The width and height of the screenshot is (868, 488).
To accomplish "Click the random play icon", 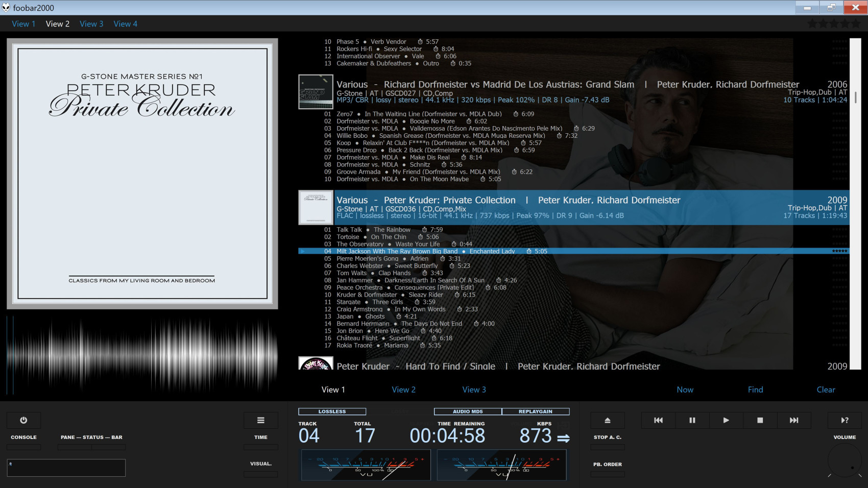I will [845, 420].
